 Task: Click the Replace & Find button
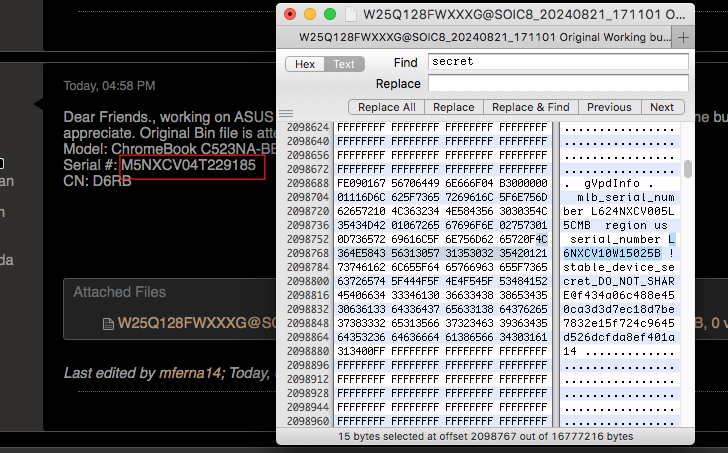tap(531, 107)
